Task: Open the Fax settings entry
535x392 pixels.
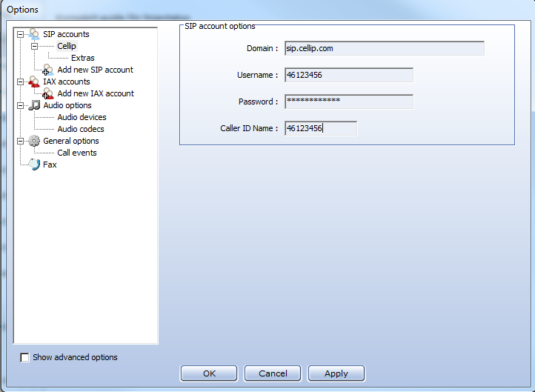Action: [x=50, y=165]
